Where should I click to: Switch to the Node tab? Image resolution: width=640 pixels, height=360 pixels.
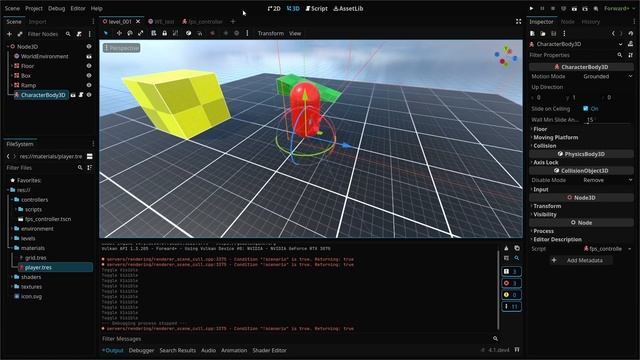(567, 22)
